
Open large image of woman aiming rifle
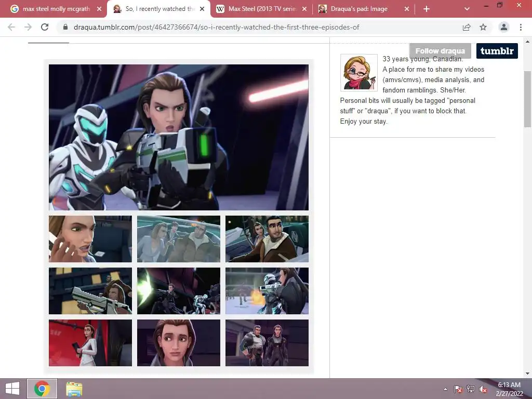(179, 137)
